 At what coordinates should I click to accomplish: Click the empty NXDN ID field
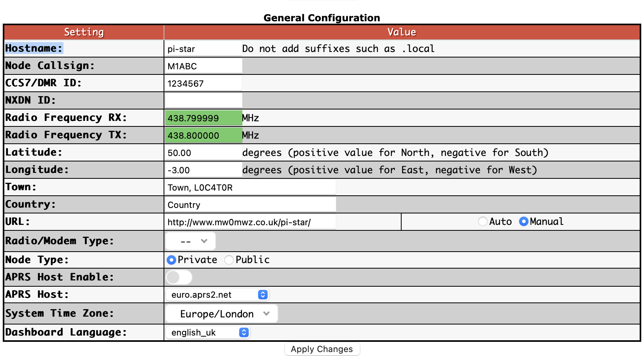coord(203,100)
